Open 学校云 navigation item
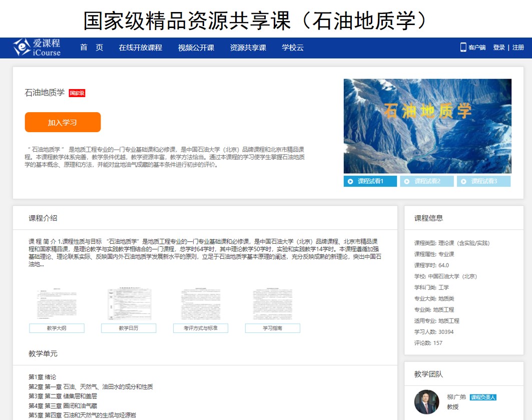Screen dimensions: 532x420 [x=292, y=48]
